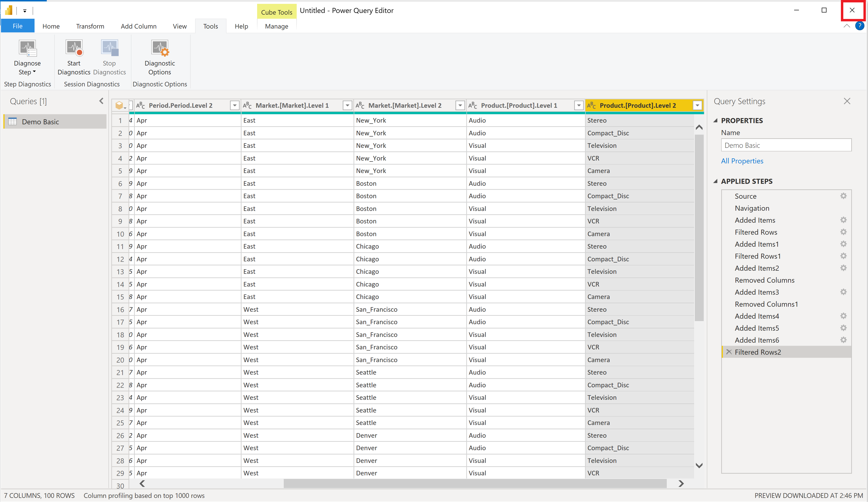Click the query Name input field
The height and width of the screenshot is (502, 868).
(x=786, y=145)
